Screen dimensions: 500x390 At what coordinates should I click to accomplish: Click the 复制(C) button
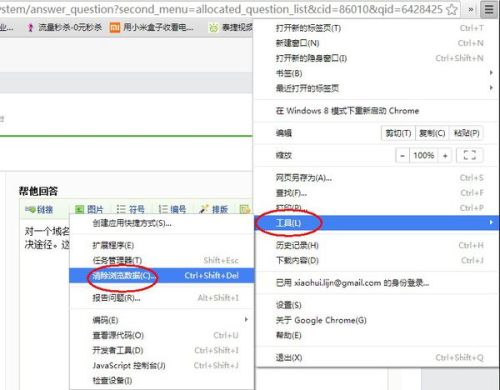(432, 133)
